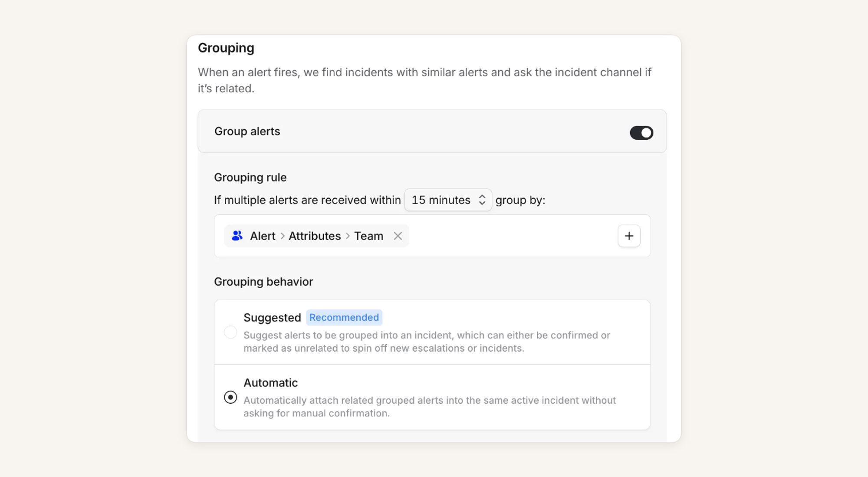Click the blue team people icon
868x477 pixels.
237,236
